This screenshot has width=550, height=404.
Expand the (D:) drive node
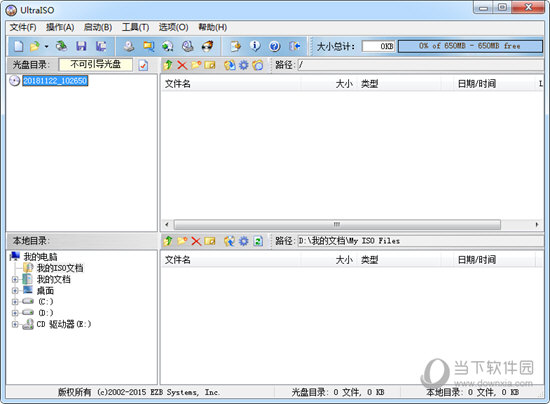coord(15,313)
